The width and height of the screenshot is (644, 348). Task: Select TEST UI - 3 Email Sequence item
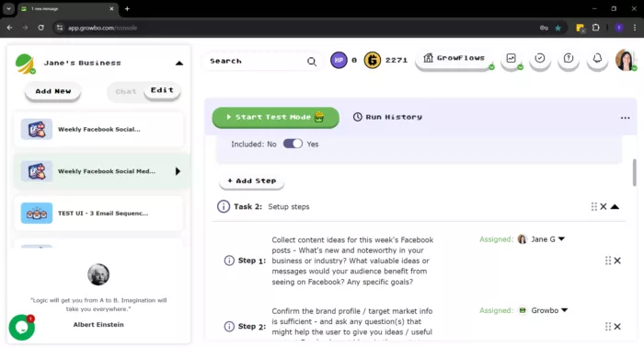[98, 213]
